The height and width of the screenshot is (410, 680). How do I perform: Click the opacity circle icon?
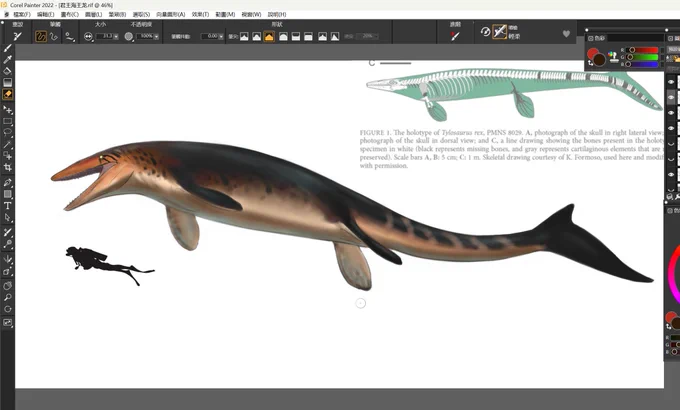pos(129,37)
